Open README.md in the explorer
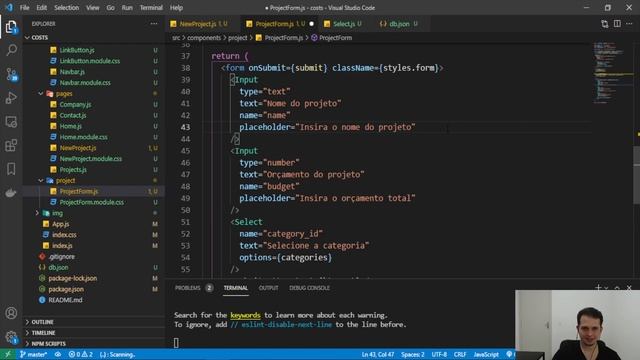Image resolution: width=640 pixels, height=360 pixels. [x=65, y=300]
